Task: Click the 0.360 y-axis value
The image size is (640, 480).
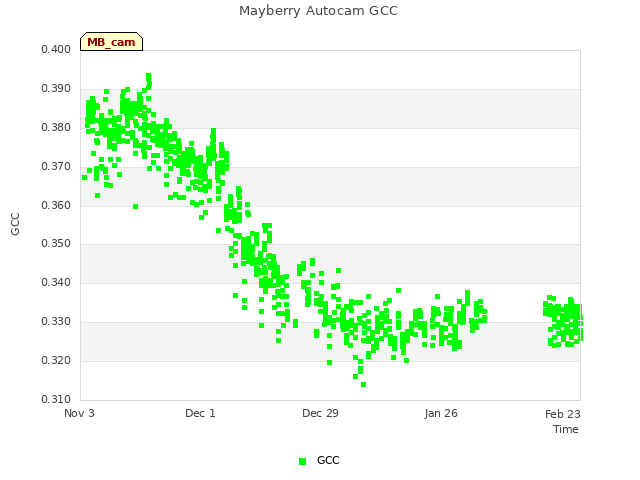Action: [x=56, y=205]
